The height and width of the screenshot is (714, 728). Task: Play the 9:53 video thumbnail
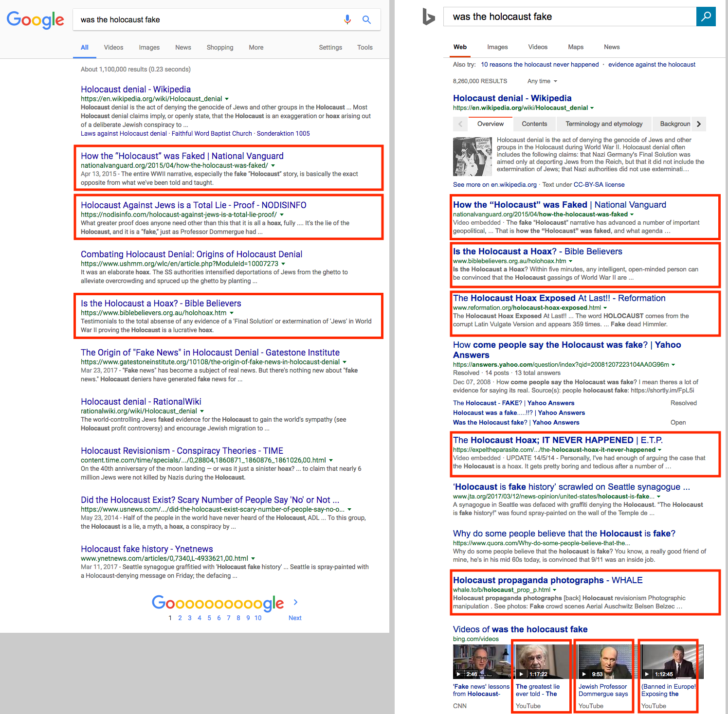pyautogui.click(x=605, y=661)
